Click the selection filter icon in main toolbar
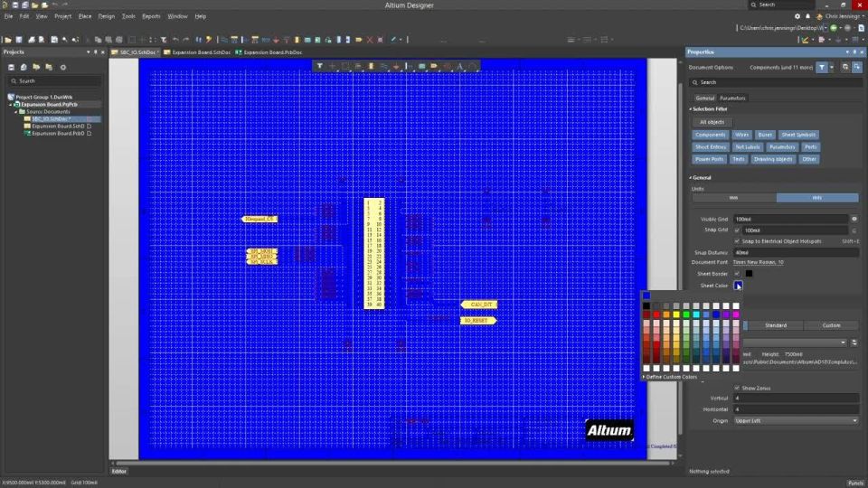The image size is (868, 488). pyautogui.click(x=164, y=40)
